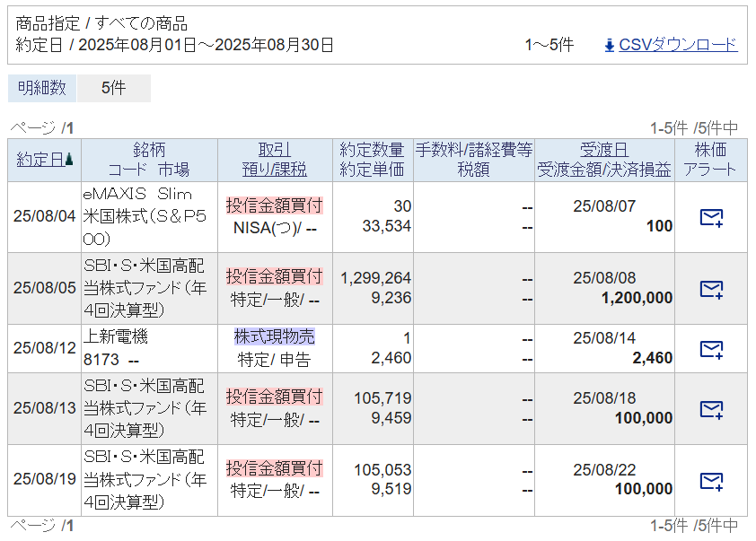This screenshot has height=541, width=756.
Task: Click 投信金額買付 label in 25/08/13 row
Action: 275,397
